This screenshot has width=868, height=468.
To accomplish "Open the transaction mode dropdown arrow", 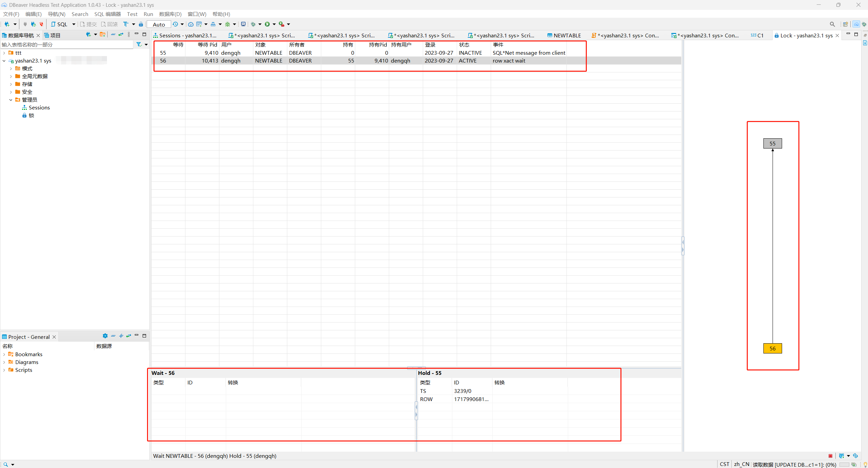I will coord(133,24).
